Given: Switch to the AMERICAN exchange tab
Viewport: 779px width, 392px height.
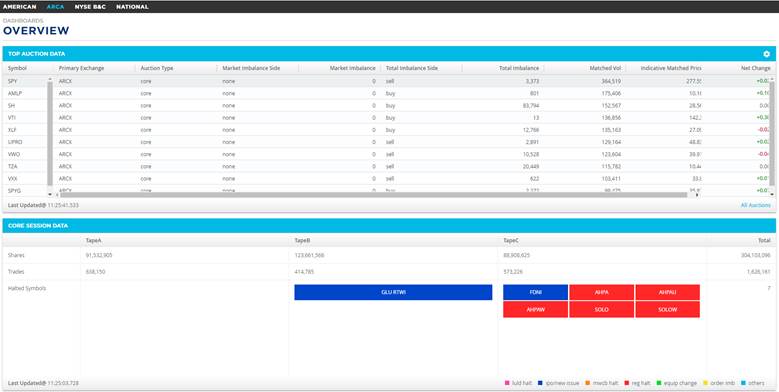Looking at the screenshot, I should [19, 7].
